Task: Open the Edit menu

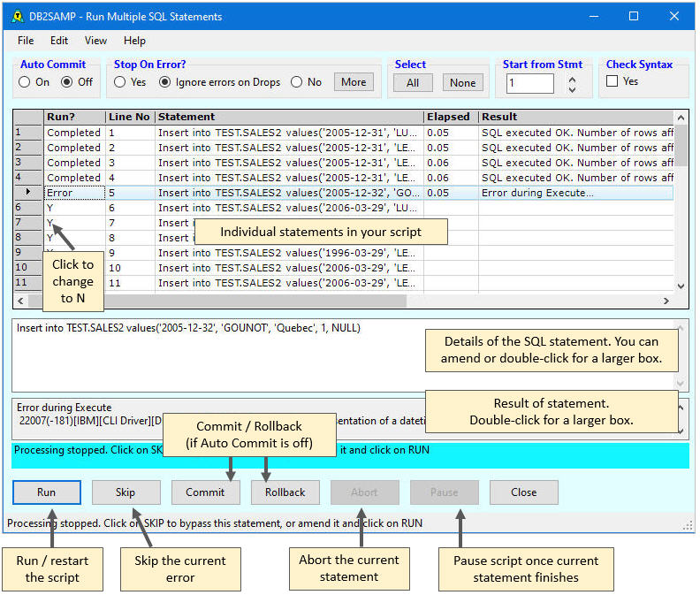Action: click(x=59, y=41)
